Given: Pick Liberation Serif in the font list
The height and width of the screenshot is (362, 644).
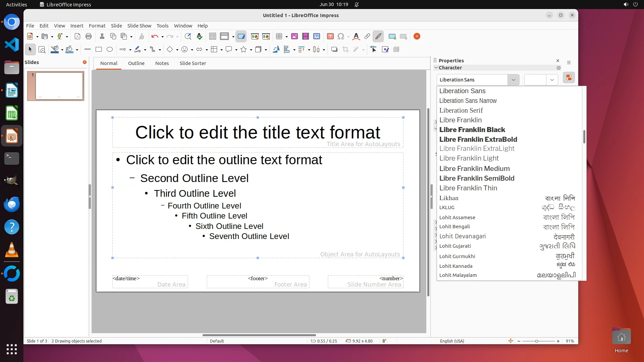Looking at the screenshot, I should [x=461, y=110].
